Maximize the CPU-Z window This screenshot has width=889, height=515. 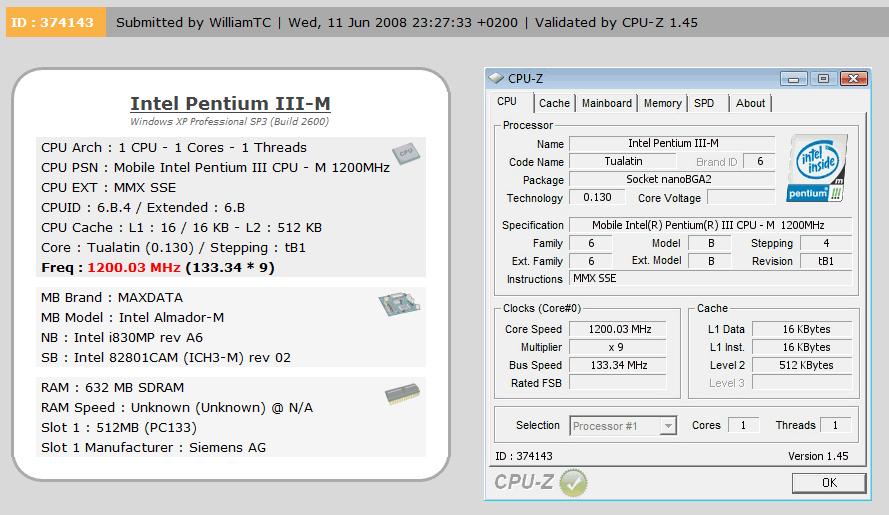823,78
